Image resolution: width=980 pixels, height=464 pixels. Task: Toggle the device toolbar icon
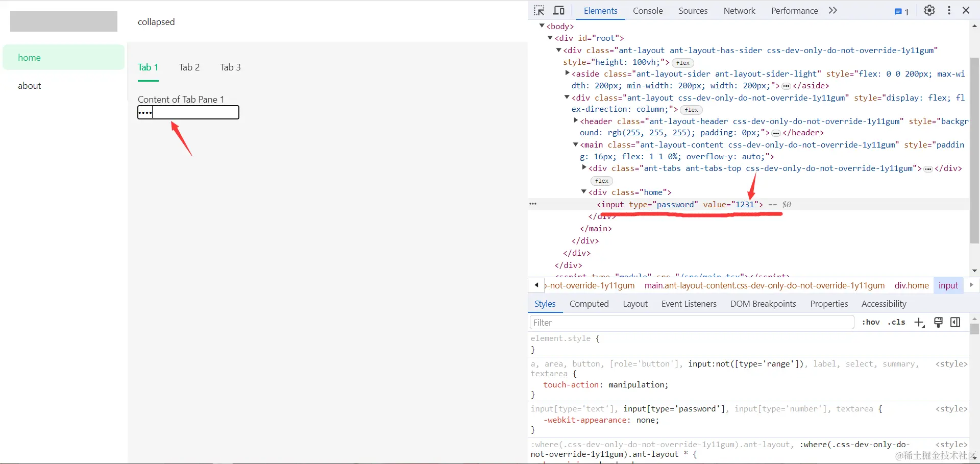(559, 11)
